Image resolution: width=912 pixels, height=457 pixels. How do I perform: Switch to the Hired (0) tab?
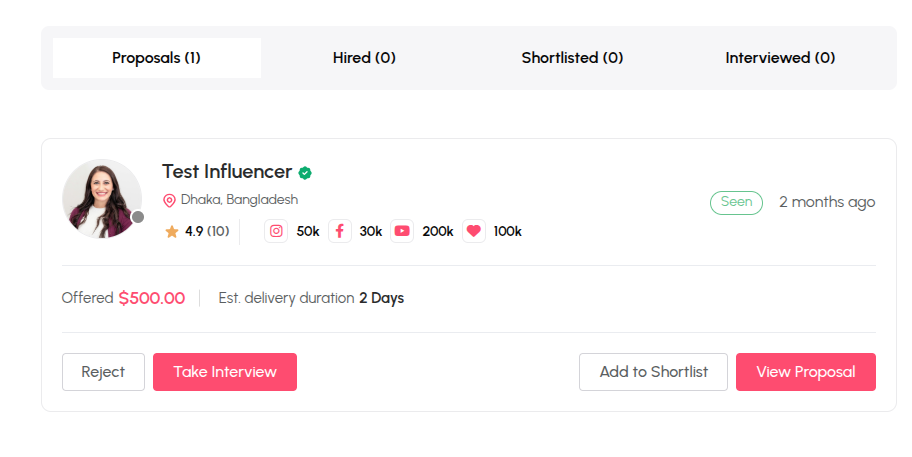pos(364,58)
